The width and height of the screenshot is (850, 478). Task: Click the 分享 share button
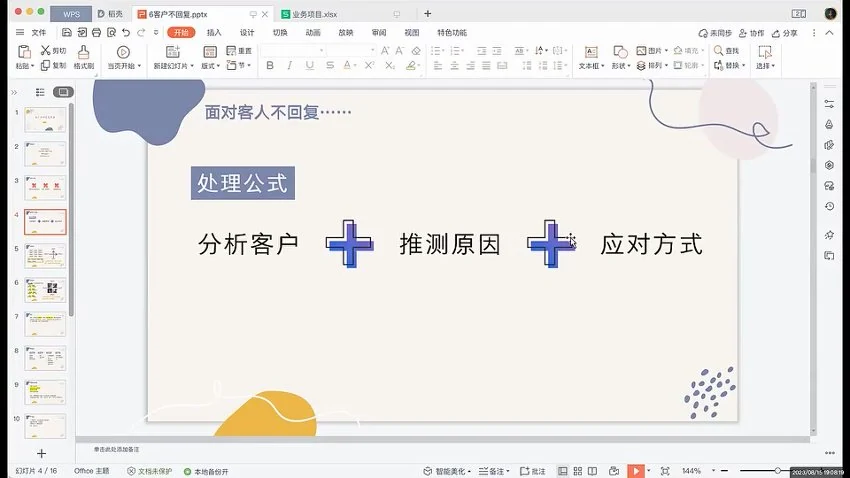pos(785,33)
